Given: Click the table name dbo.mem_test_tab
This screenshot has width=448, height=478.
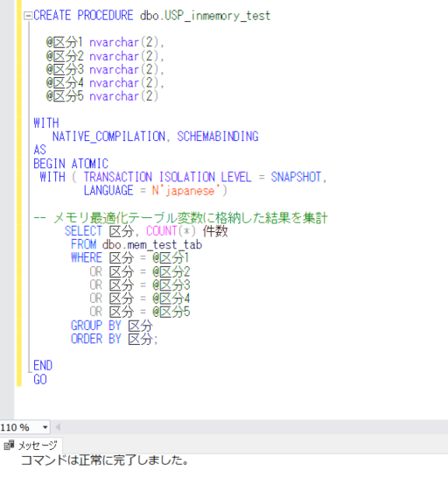Looking at the screenshot, I should (x=152, y=244).
